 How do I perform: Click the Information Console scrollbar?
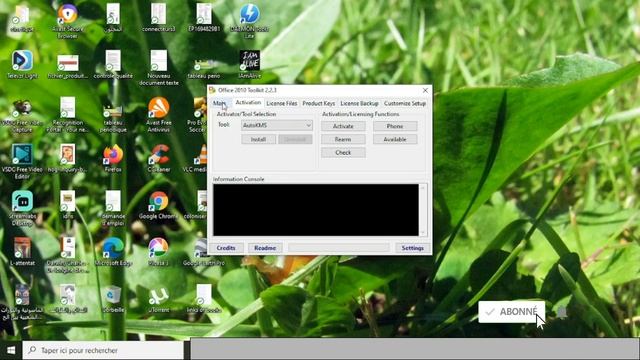pyautogui.click(x=423, y=210)
